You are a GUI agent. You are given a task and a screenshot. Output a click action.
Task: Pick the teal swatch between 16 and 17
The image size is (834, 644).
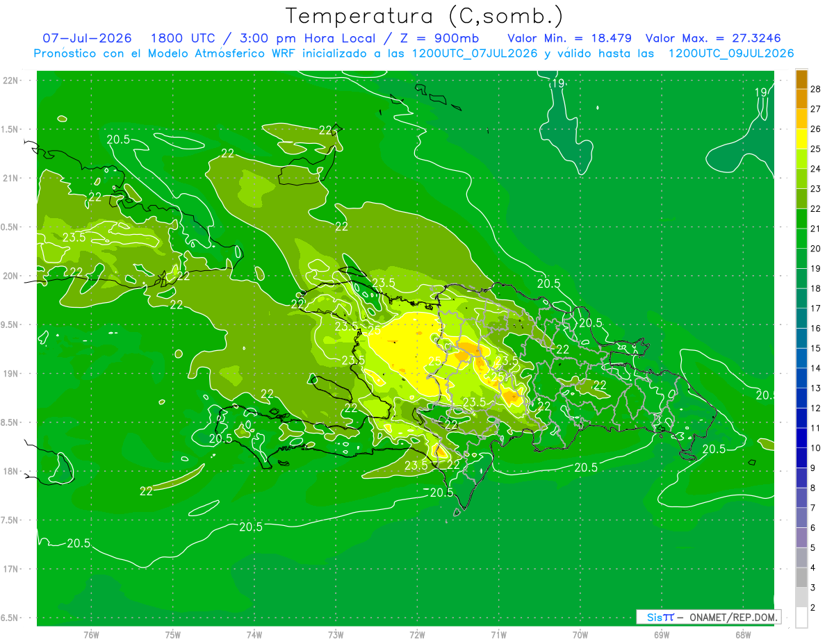pos(801,318)
